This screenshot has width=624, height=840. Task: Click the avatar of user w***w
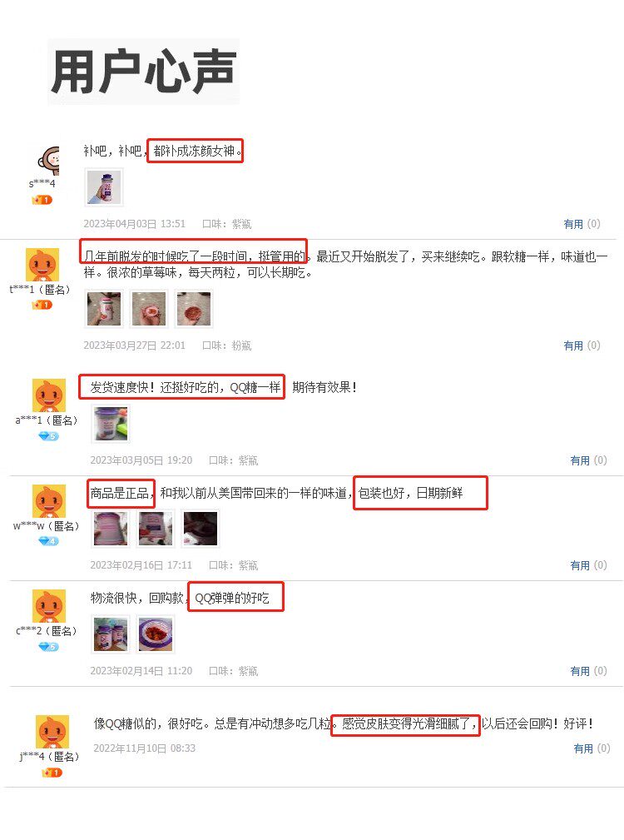point(49,501)
